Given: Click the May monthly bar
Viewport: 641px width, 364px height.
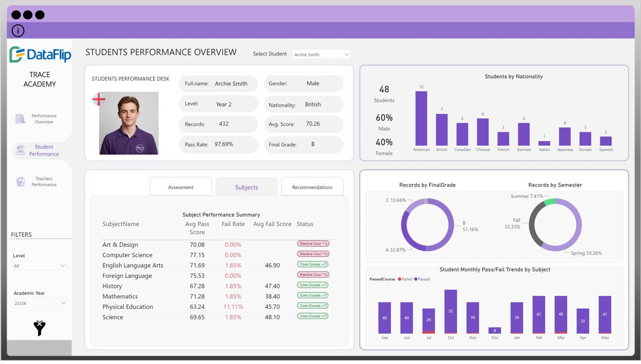Looking at the screenshot, I should pos(605,314).
